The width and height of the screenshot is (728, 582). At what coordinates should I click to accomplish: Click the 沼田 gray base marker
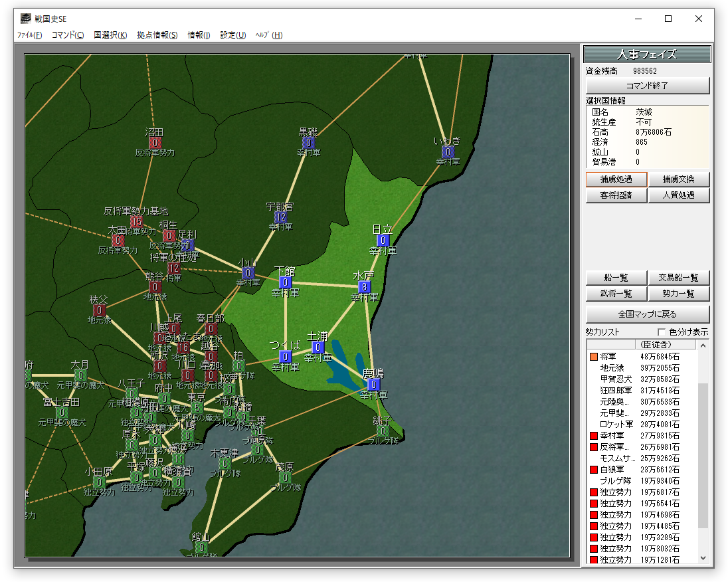click(x=155, y=143)
